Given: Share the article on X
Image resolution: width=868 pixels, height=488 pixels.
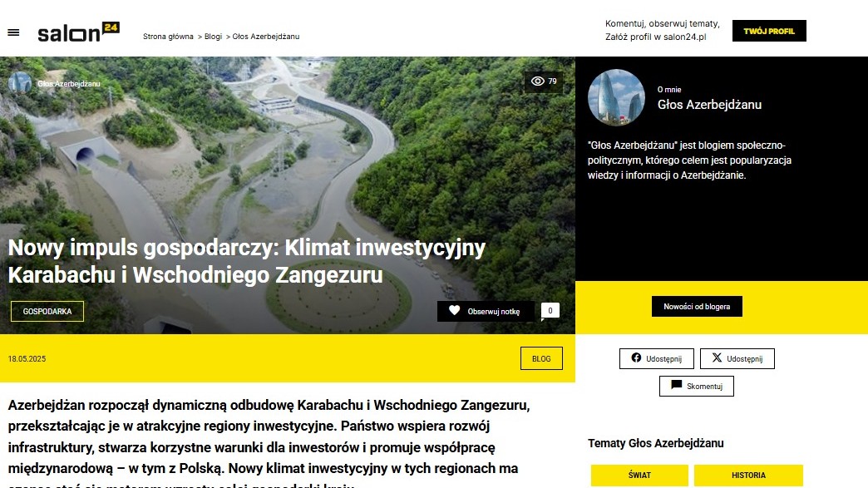Looking at the screenshot, I should [737, 358].
